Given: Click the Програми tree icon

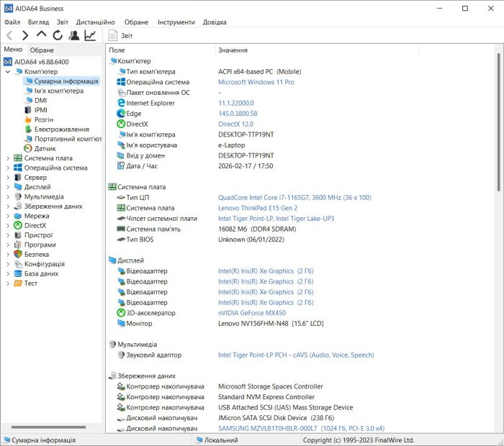Looking at the screenshot, I should tap(18, 245).
